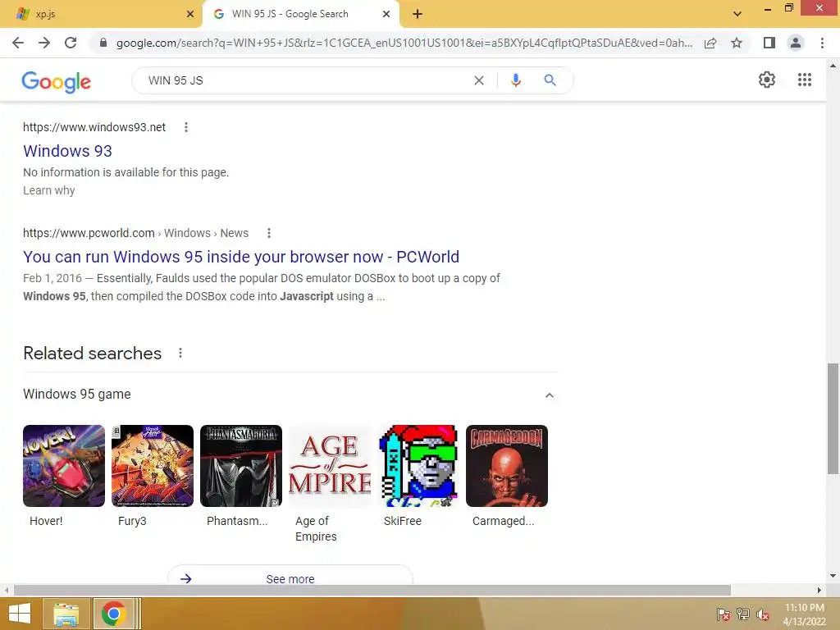The width and height of the screenshot is (840, 630).
Task: Close the xp.js tab
Action: click(x=190, y=14)
